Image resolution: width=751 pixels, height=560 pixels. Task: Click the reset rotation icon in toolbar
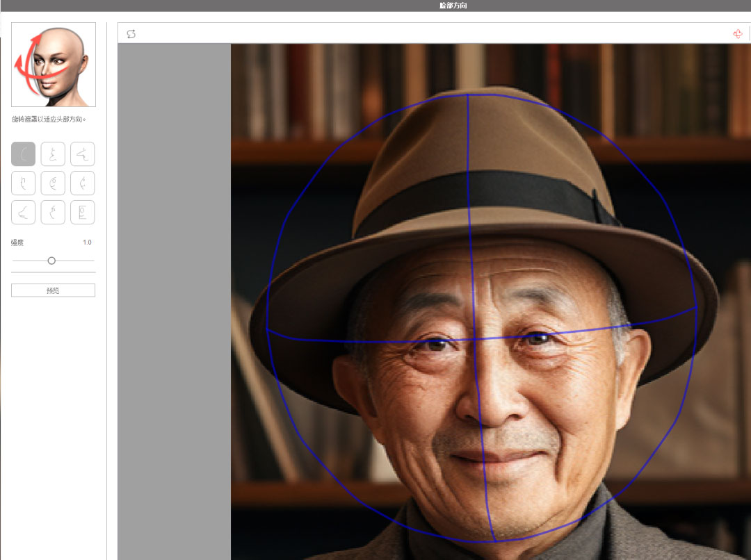(131, 34)
